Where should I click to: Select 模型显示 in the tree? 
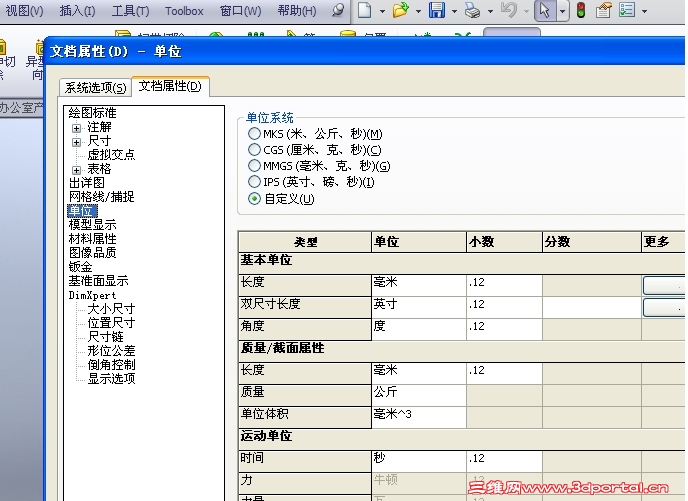[x=93, y=225]
